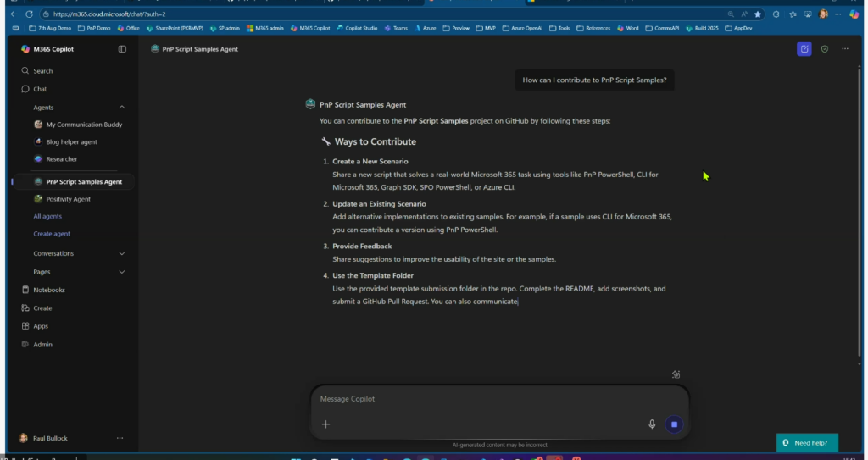This screenshot has height=460, width=868.
Task: Click the Need help? button
Action: (x=807, y=443)
